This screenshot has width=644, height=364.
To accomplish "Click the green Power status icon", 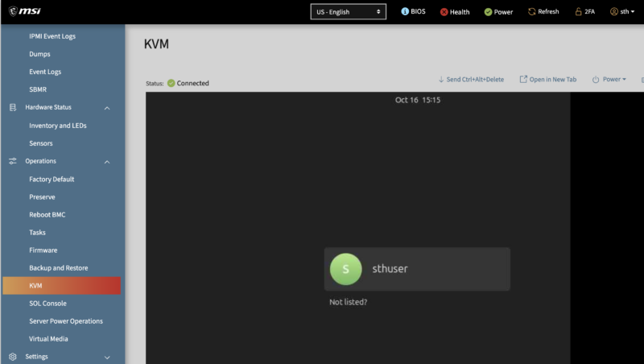I will point(488,12).
